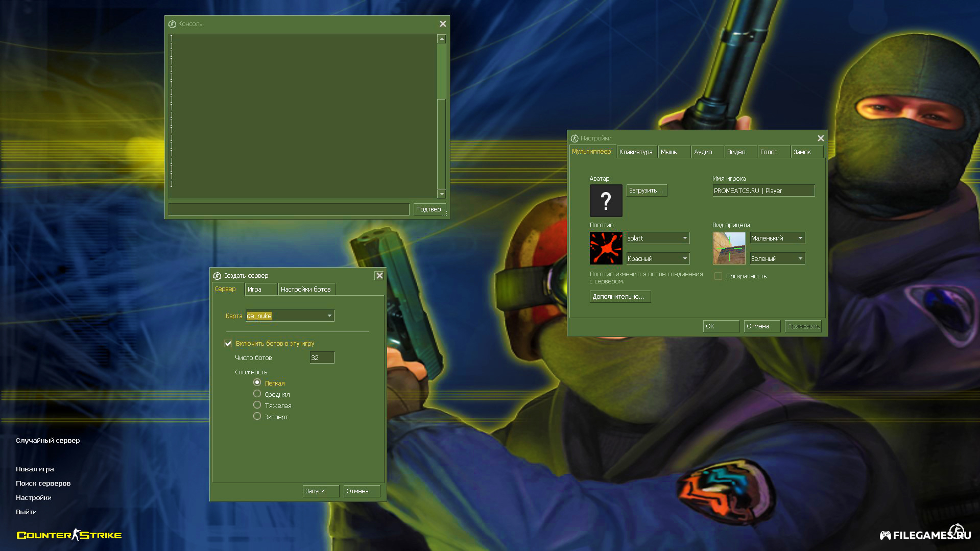Click the Подтвер... console button
Viewport: 980px width, 551px height.
[x=429, y=209]
